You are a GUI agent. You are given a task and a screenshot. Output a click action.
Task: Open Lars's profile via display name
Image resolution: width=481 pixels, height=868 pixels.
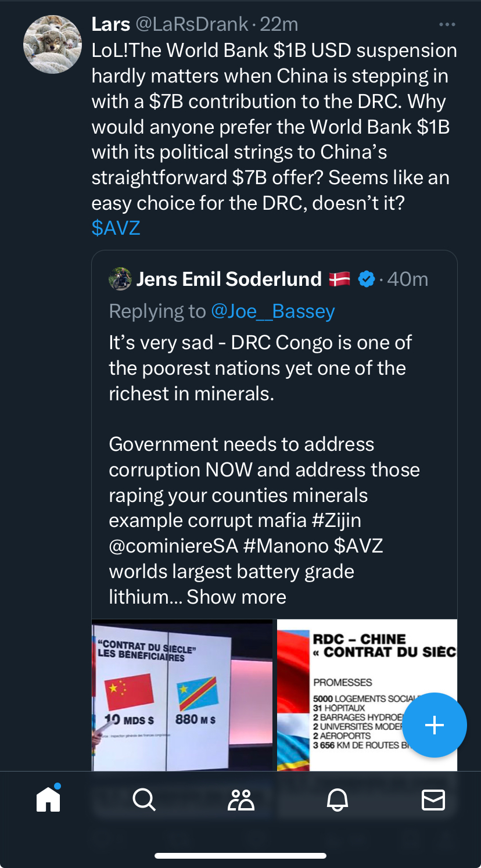(x=110, y=24)
